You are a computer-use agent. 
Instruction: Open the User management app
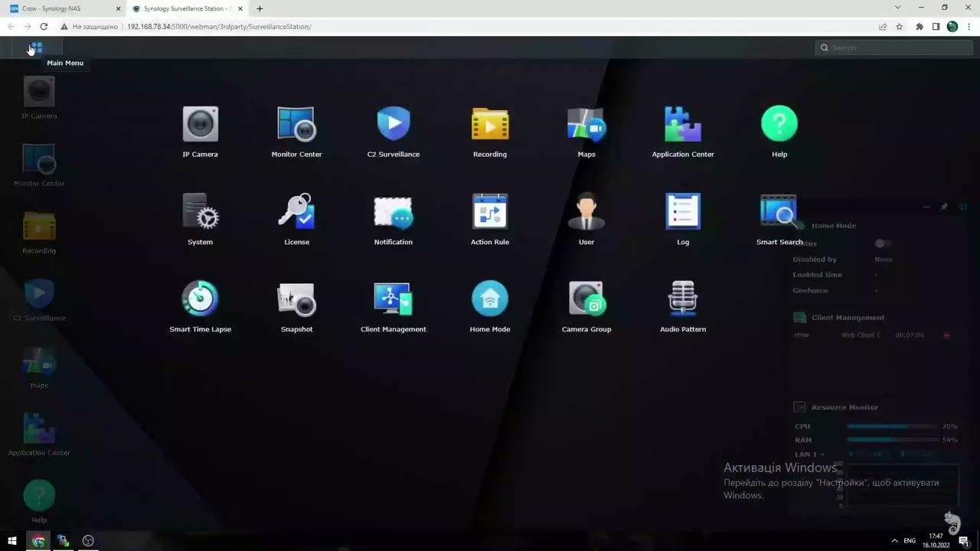586,219
